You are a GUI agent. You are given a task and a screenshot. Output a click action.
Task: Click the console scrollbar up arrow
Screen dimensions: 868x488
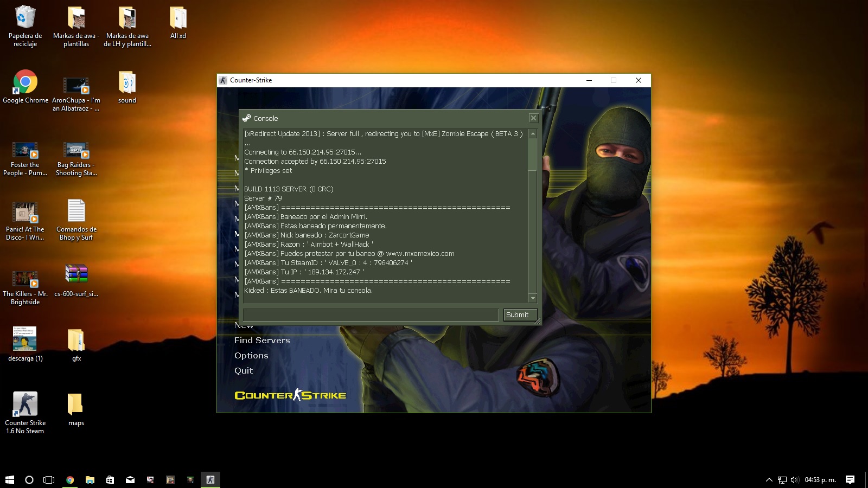click(533, 133)
